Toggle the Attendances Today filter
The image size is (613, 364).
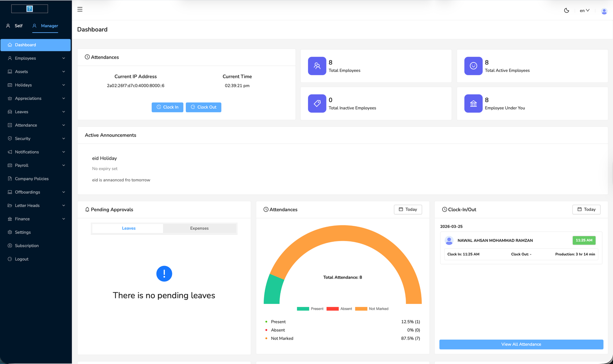tap(408, 209)
